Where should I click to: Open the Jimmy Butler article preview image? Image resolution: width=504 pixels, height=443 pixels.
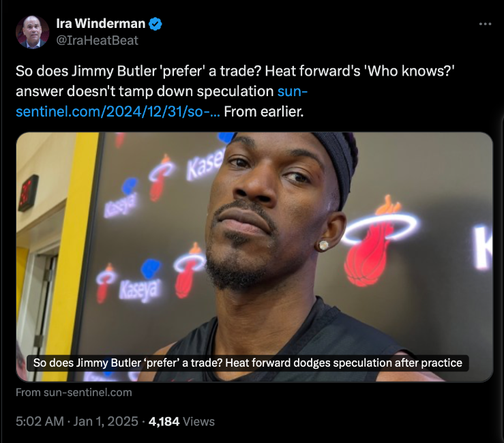254,257
